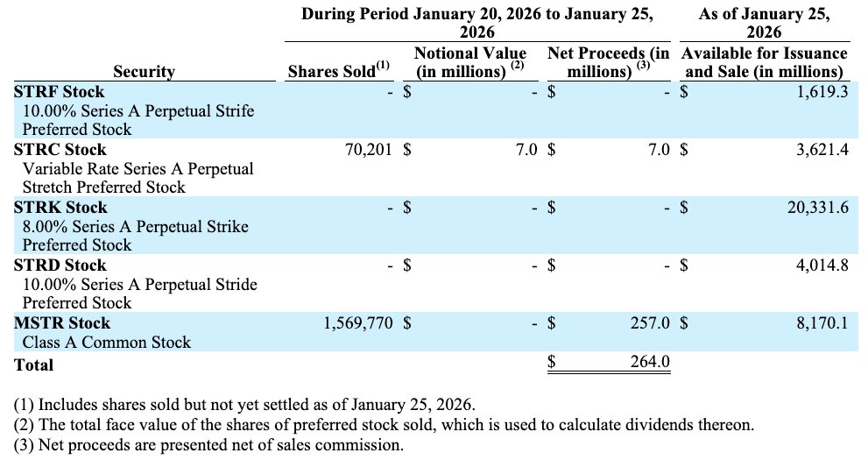Click the 257.0 net proceeds value

point(650,323)
